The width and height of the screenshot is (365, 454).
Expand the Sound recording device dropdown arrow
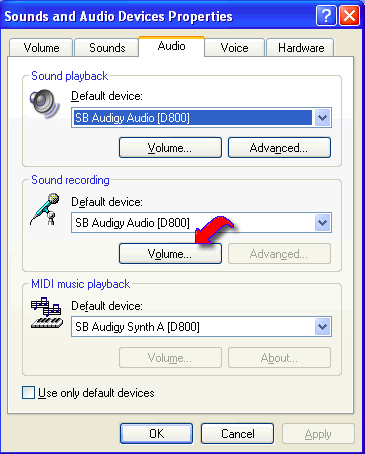click(x=322, y=223)
